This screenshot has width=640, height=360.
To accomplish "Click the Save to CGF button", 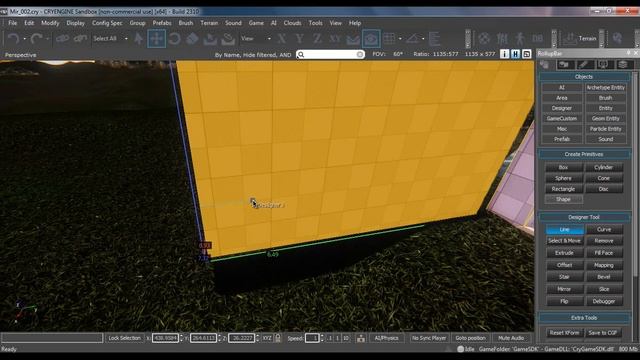I will (x=602, y=333).
